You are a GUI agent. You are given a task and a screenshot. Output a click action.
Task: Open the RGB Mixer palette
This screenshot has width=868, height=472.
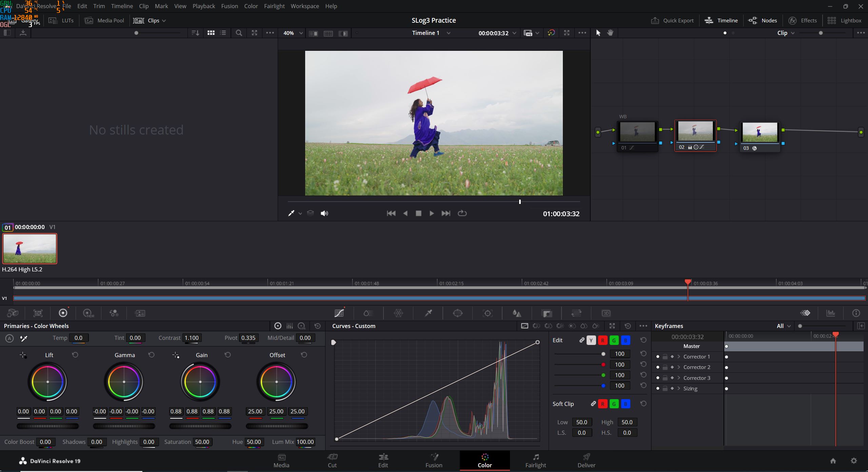tap(114, 313)
